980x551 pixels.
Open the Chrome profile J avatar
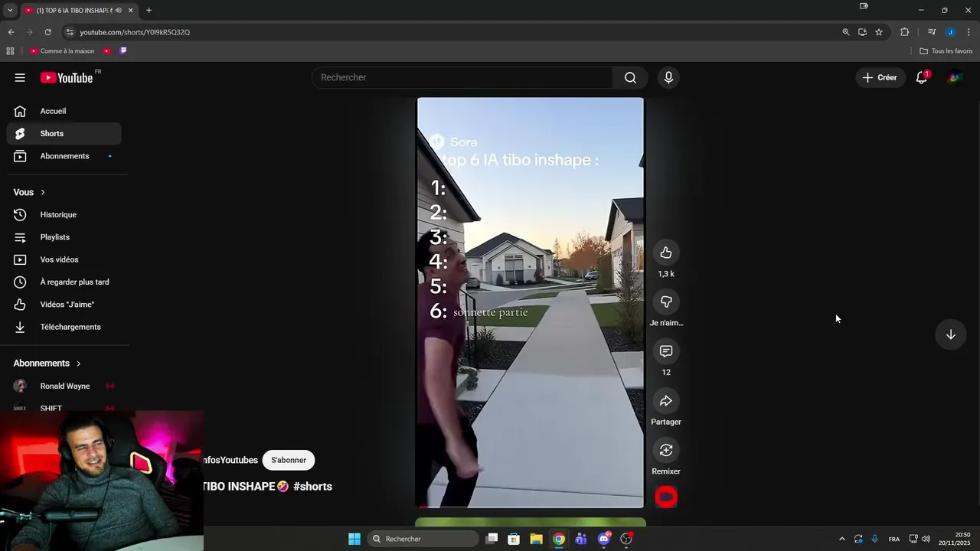[x=950, y=32]
